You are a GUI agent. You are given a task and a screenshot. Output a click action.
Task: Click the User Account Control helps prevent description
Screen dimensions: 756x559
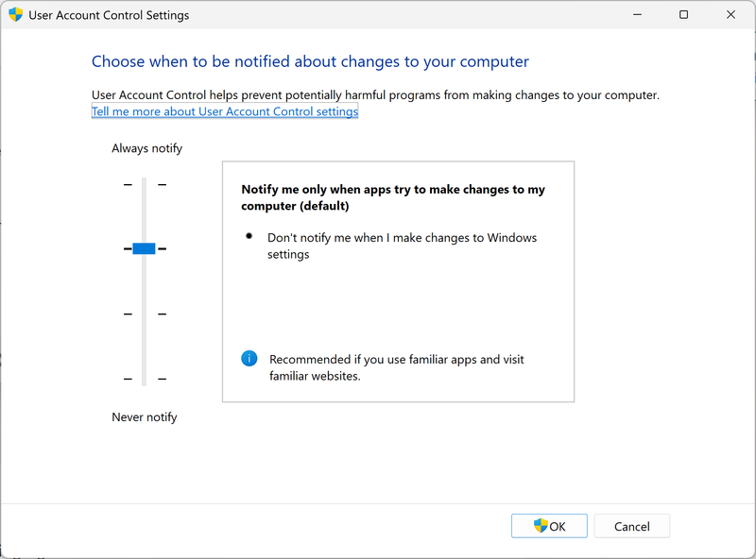click(x=375, y=95)
